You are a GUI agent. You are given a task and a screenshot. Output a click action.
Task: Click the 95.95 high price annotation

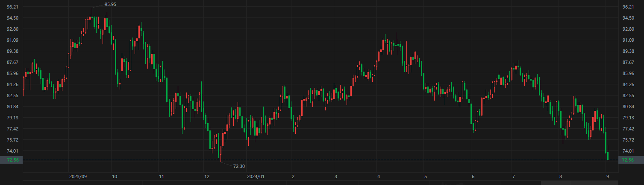pos(110,4)
